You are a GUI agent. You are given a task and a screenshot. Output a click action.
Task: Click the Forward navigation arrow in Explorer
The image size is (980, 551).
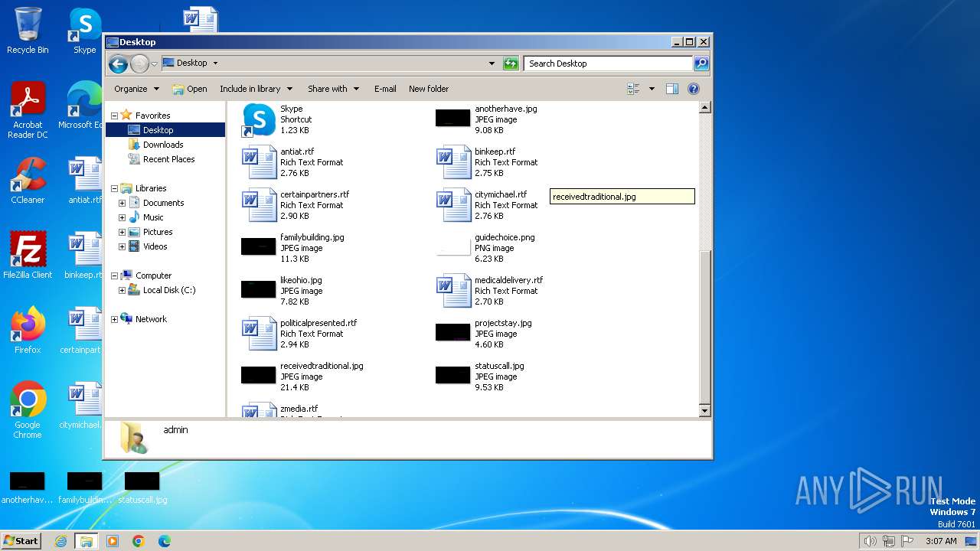[x=139, y=64]
